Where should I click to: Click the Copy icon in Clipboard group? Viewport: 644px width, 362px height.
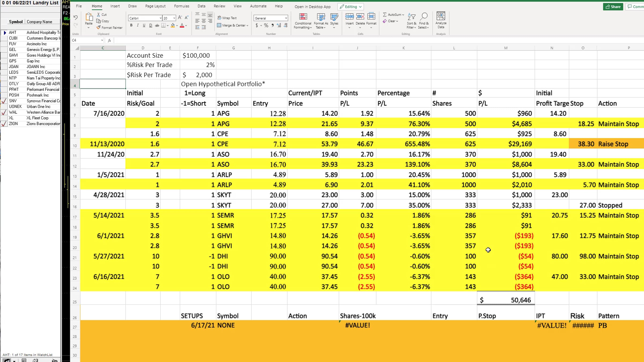click(x=98, y=21)
